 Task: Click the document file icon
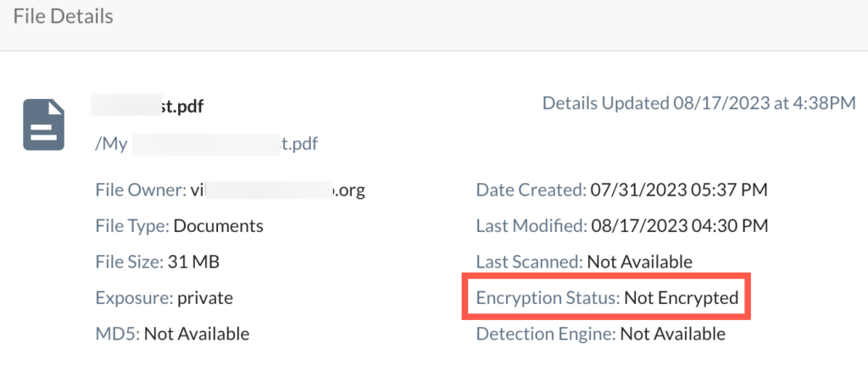[x=44, y=125]
